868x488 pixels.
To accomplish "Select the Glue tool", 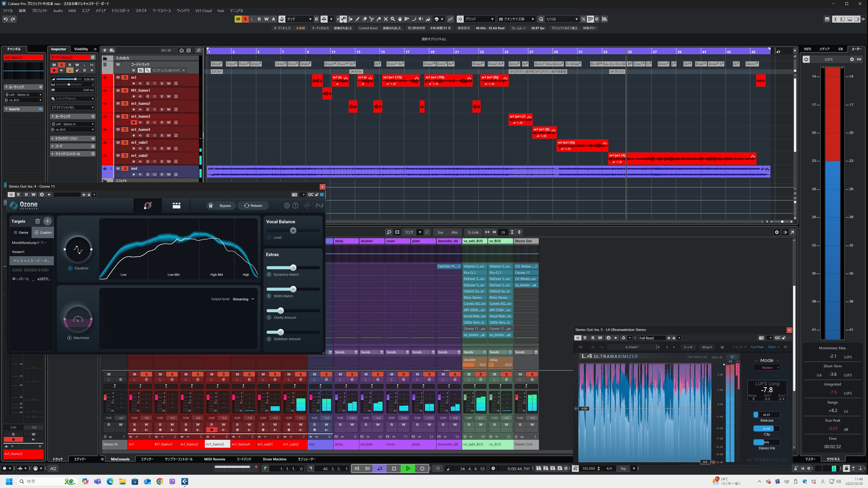I will click(379, 19).
